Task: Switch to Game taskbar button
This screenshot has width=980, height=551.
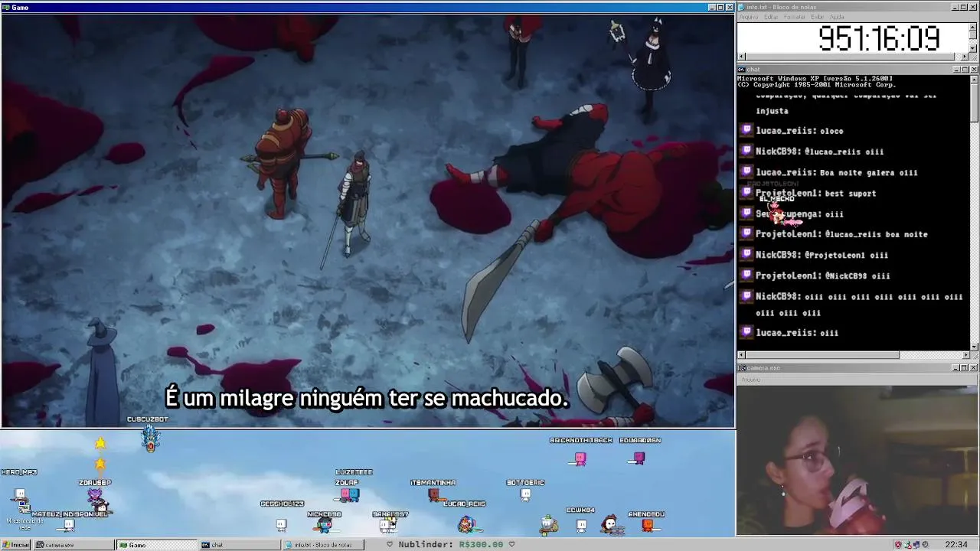Action: [x=157, y=545]
